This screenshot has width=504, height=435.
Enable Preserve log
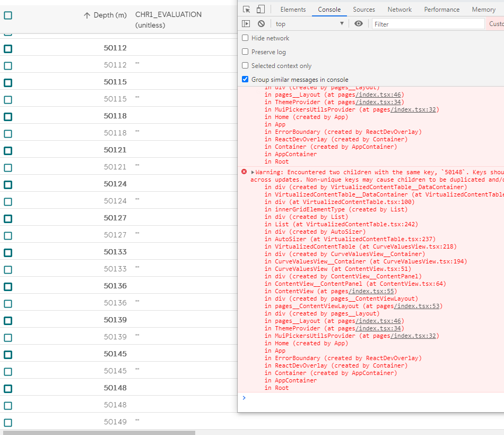pyautogui.click(x=245, y=52)
